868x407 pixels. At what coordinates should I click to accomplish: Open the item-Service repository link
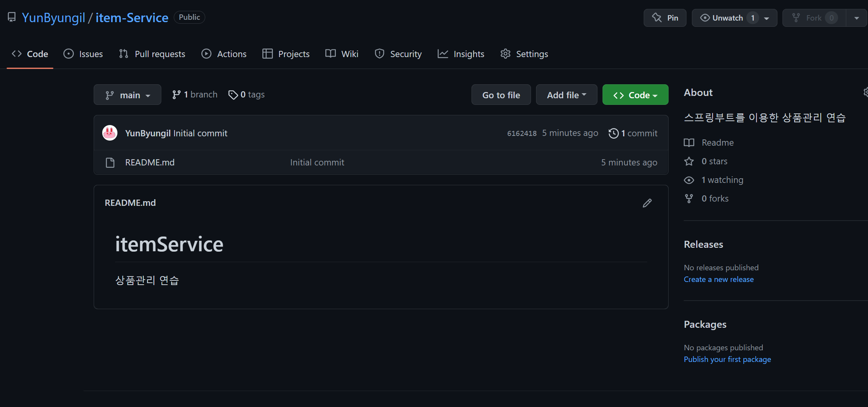pyautogui.click(x=132, y=17)
